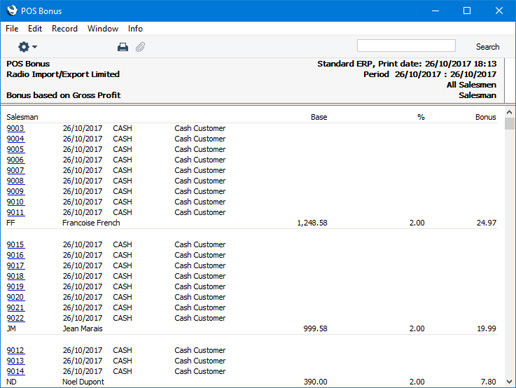
Task: Open the Window menu
Action: (x=103, y=29)
